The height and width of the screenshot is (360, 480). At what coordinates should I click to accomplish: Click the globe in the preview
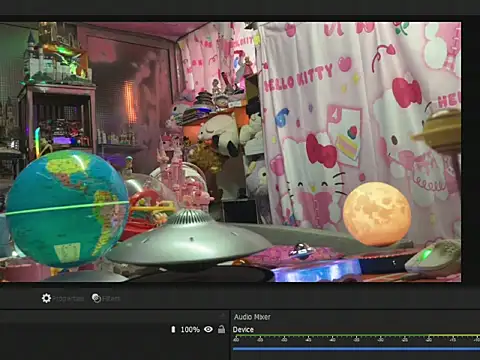(x=67, y=209)
